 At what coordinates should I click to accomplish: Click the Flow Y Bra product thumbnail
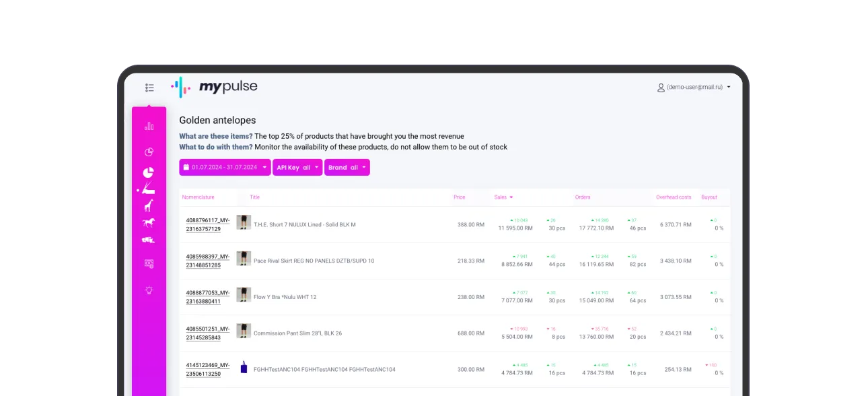click(x=244, y=295)
